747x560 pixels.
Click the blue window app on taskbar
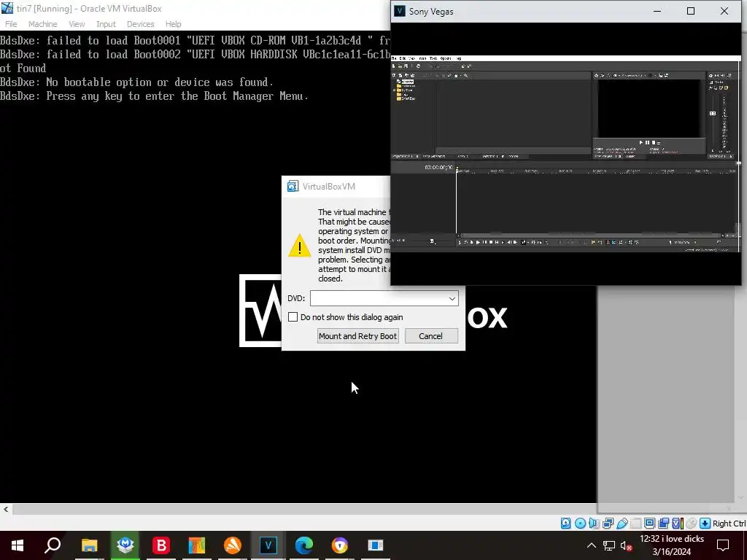click(376, 545)
